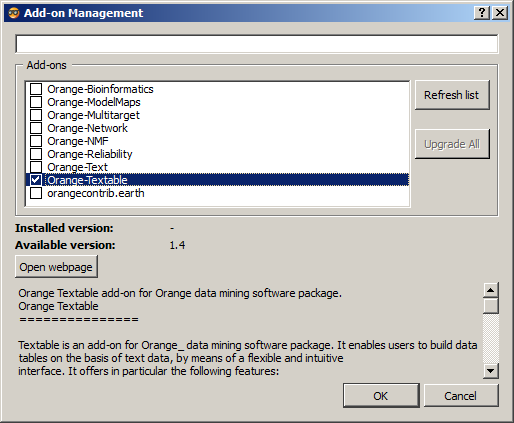Click scroll up arrow in description pane
The image size is (514, 423).
tap(490, 290)
